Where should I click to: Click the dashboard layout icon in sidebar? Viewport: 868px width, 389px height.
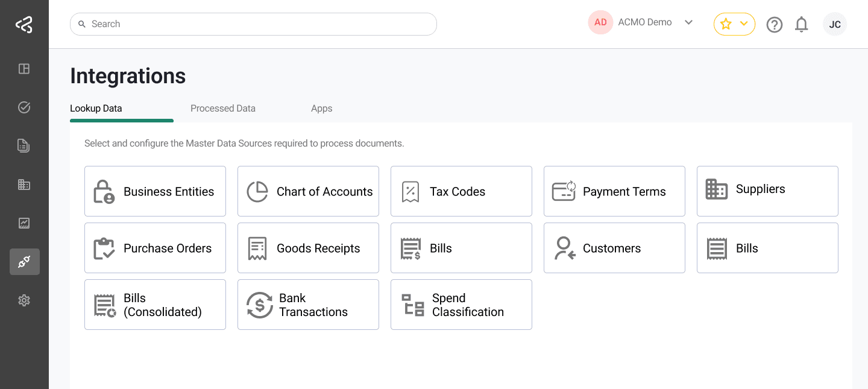pyautogui.click(x=24, y=69)
